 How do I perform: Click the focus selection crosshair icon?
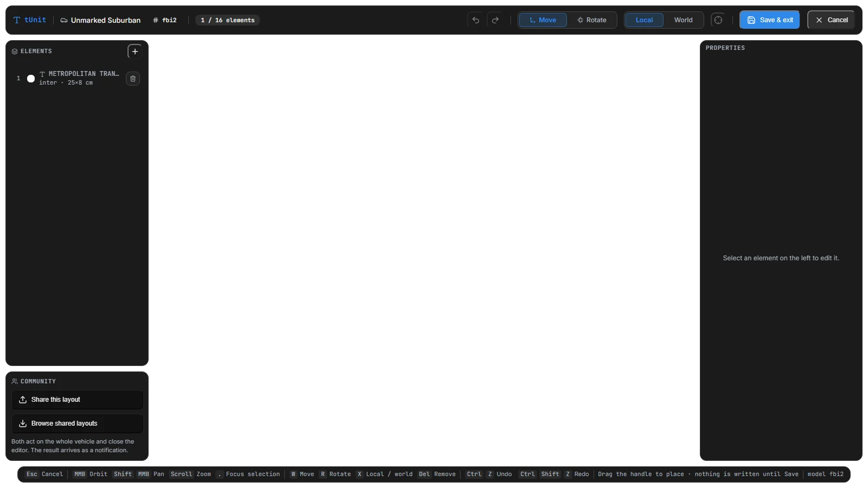pos(718,20)
